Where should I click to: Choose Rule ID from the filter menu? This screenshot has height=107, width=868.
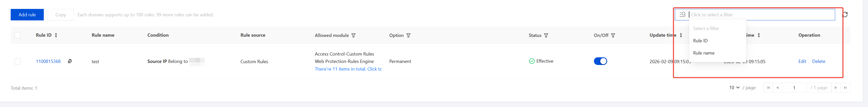[700, 41]
